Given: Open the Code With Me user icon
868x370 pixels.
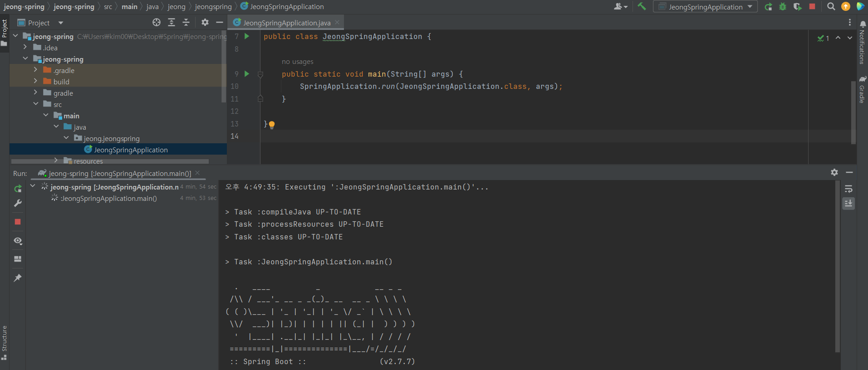Looking at the screenshot, I should [x=620, y=6].
